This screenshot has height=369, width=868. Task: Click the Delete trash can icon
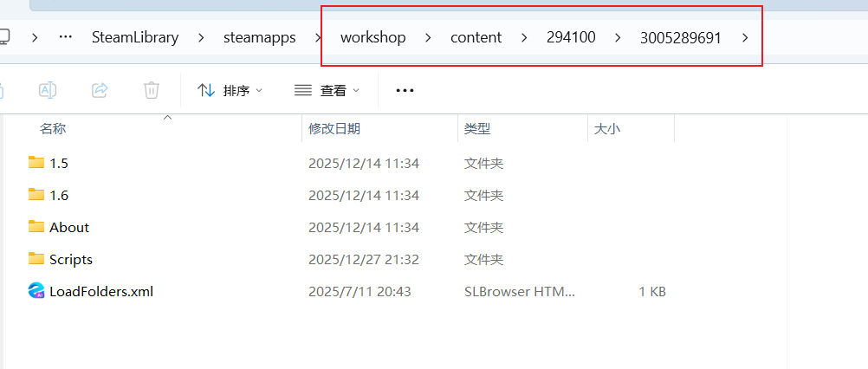click(151, 90)
